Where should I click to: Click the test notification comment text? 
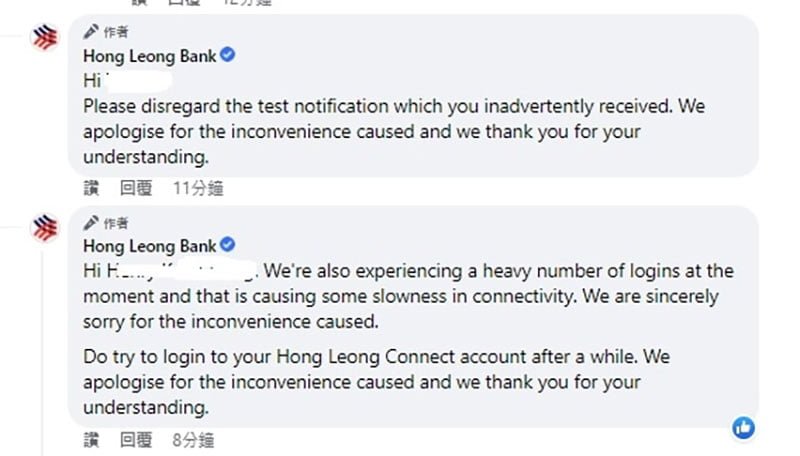(x=394, y=131)
